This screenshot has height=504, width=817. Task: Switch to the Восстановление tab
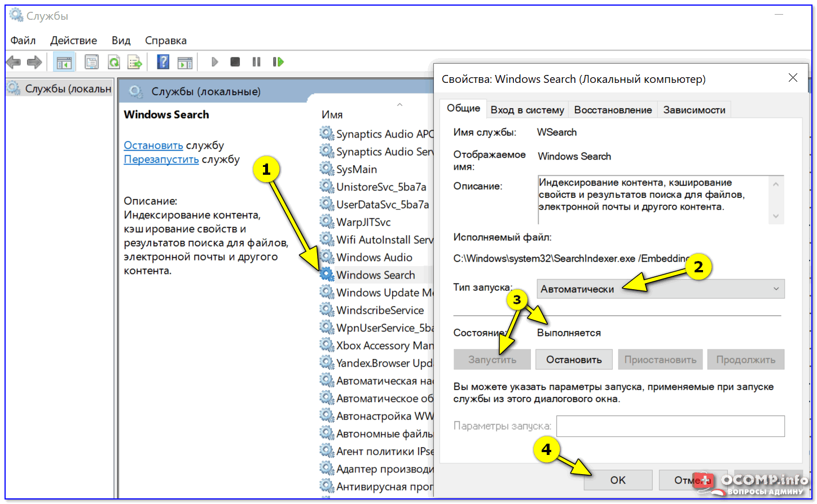pos(613,110)
